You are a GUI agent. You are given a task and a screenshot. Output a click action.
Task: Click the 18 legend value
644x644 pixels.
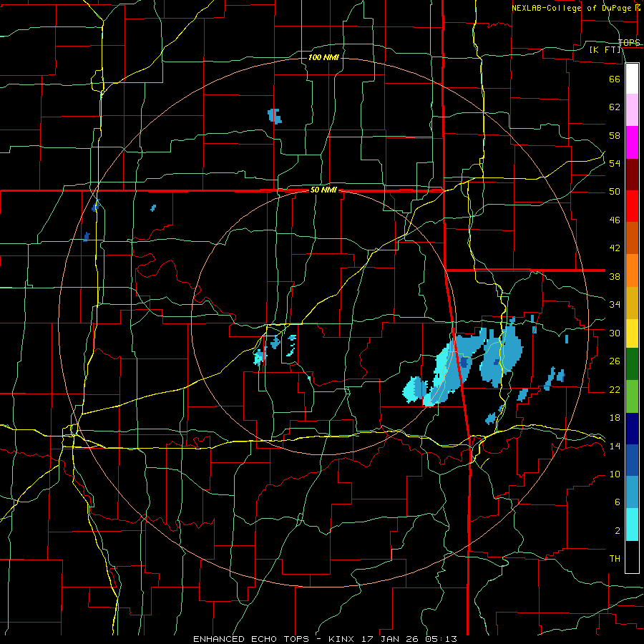615,418
